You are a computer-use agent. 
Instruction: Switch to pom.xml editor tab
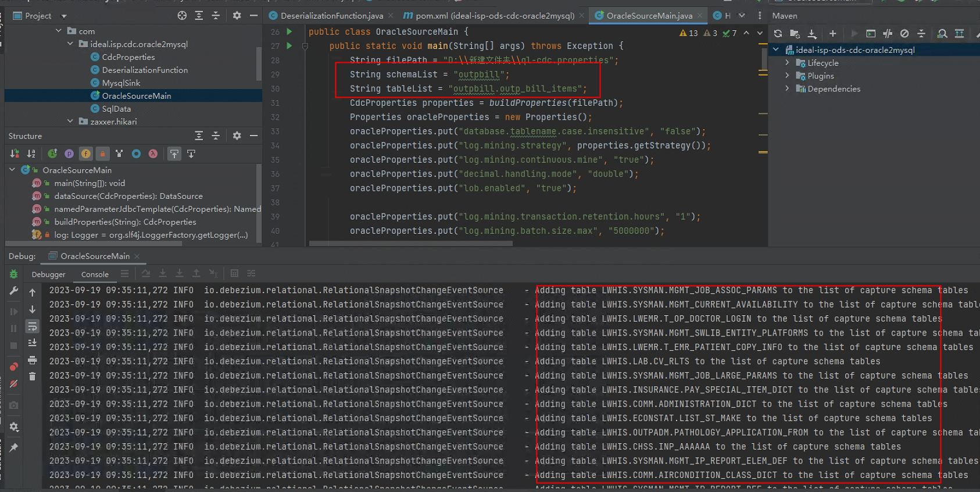click(488, 16)
